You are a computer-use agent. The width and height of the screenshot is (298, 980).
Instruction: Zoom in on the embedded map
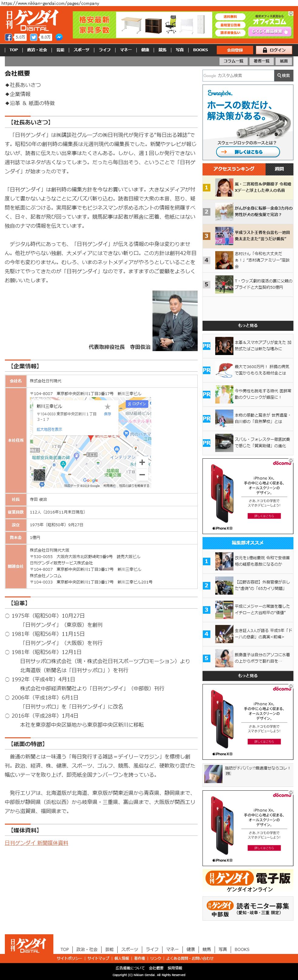(x=142, y=462)
